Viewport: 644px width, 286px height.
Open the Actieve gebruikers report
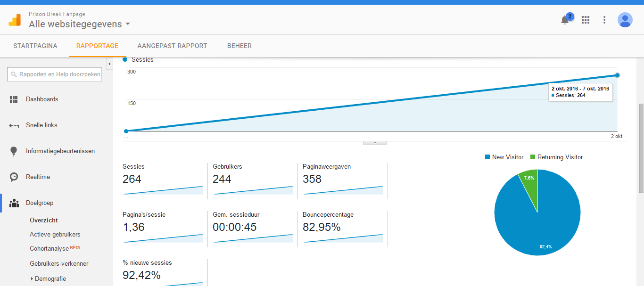(x=55, y=234)
